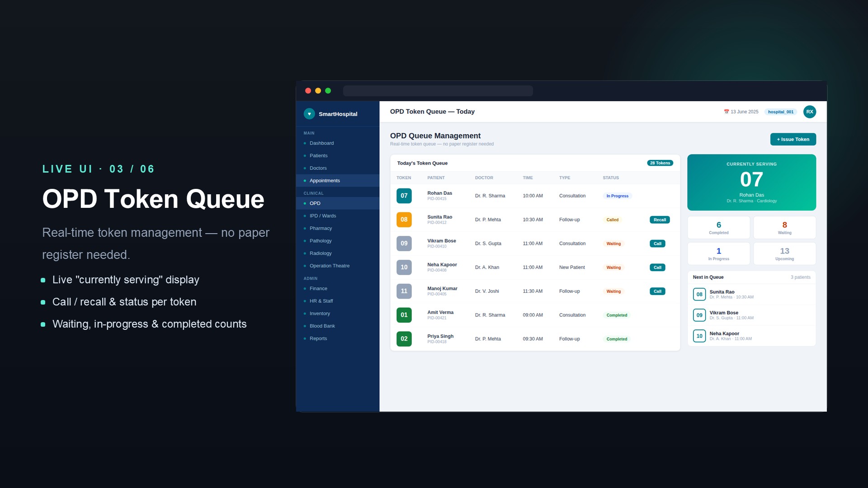Click the Currently Serving 07 card
Screen dimensions: 868x488
tap(751, 183)
